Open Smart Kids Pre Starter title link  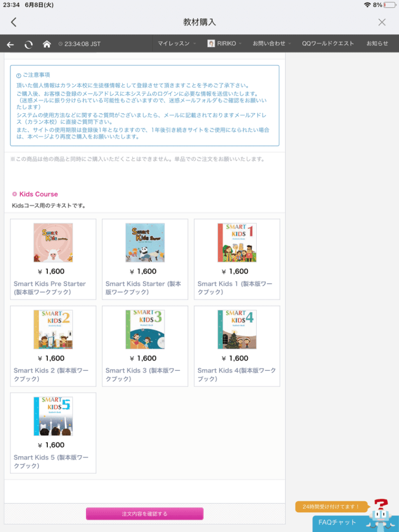(x=50, y=288)
